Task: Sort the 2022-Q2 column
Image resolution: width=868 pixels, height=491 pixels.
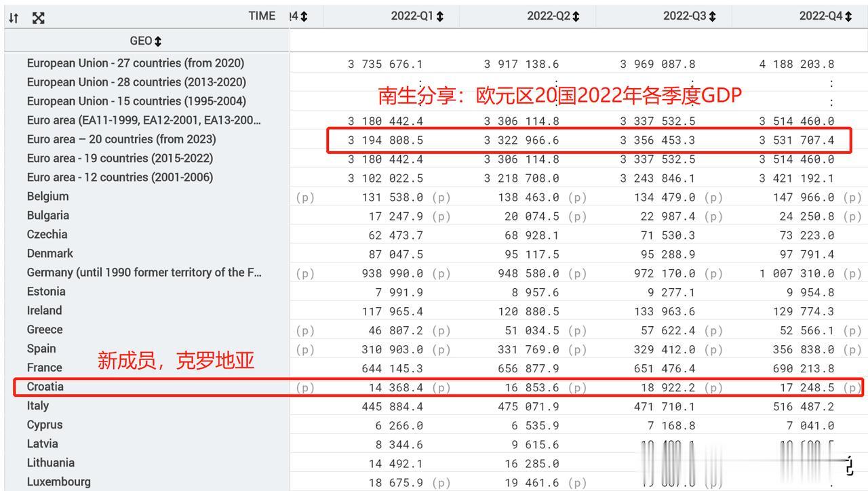Action: click(576, 16)
